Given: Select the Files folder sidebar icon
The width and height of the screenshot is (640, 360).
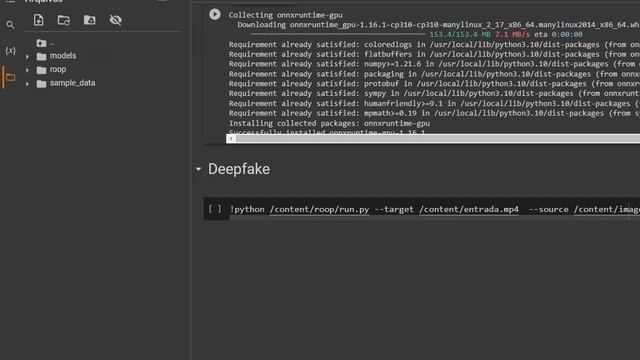Looking at the screenshot, I should coord(11,77).
